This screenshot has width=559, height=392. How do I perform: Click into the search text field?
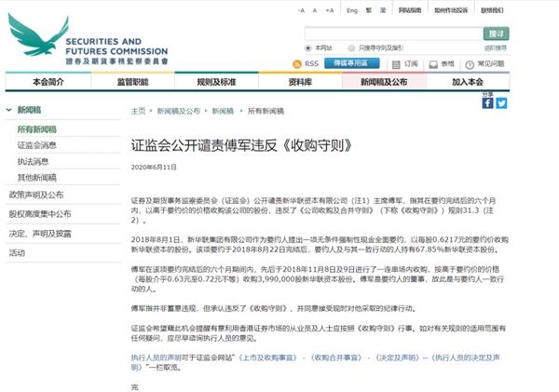click(x=394, y=34)
